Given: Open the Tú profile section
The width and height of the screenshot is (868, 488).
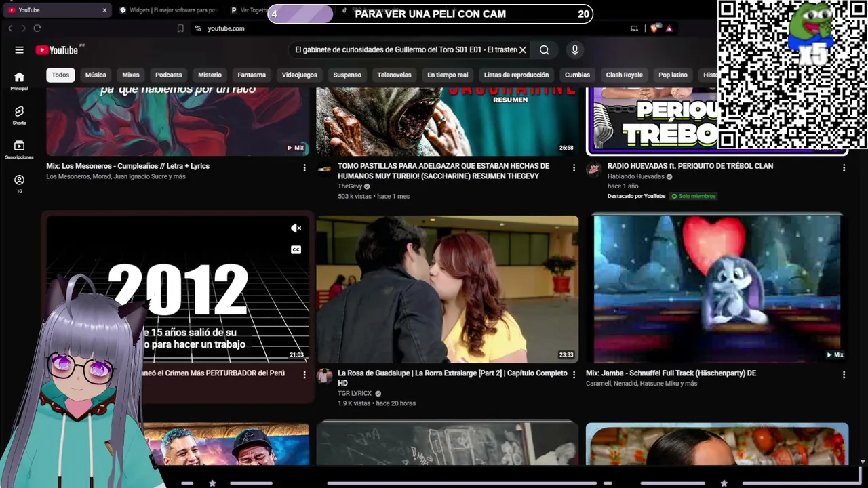Looking at the screenshot, I should coord(19,183).
